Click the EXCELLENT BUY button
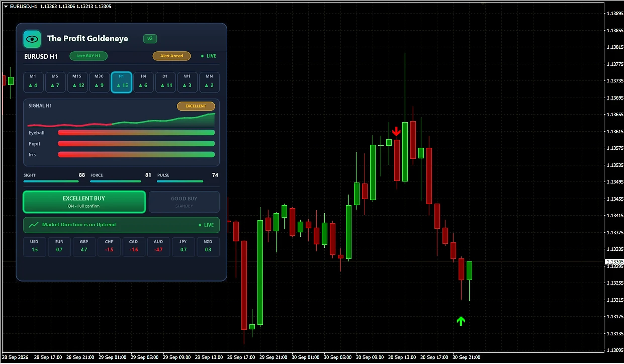The width and height of the screenshot is (624, 364). tap(84, 202)
